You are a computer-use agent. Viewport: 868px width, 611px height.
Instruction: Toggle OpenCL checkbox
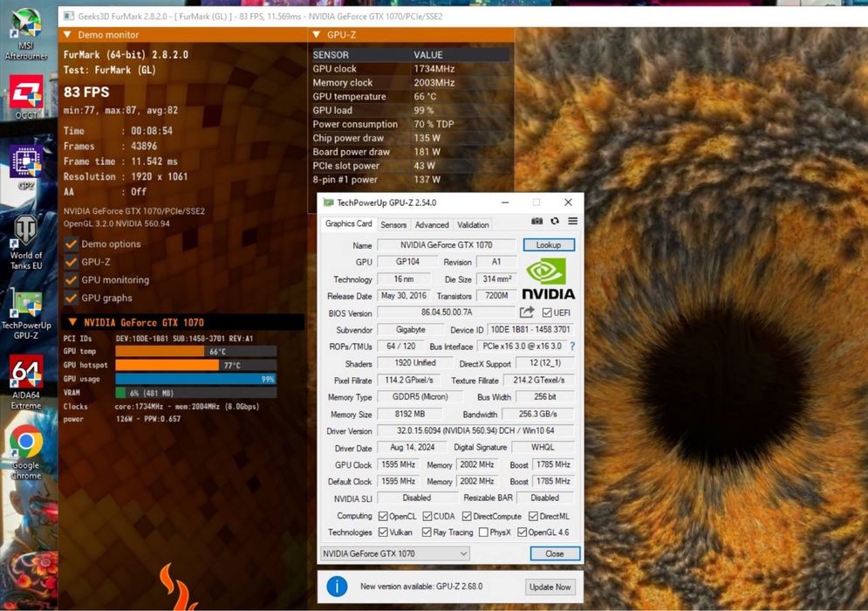click(x=382, y=516)
